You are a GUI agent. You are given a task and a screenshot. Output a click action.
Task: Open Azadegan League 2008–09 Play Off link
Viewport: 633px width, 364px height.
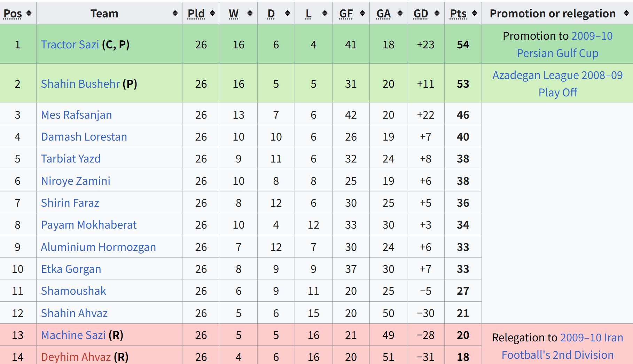[x=557, y=84]
